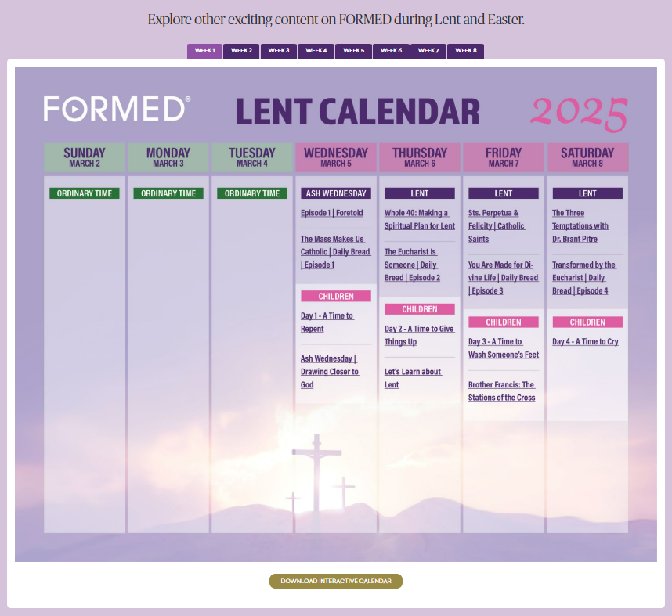The width and height of the screenshot is (672, 616).
Task: Click the crosses image on calendar
Action: coord(318,470)
